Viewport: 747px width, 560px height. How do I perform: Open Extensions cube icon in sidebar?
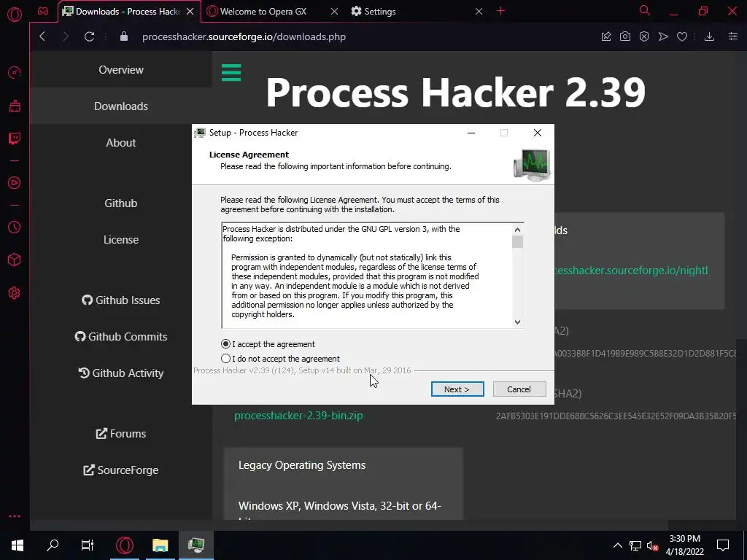[x=15, y=260]
